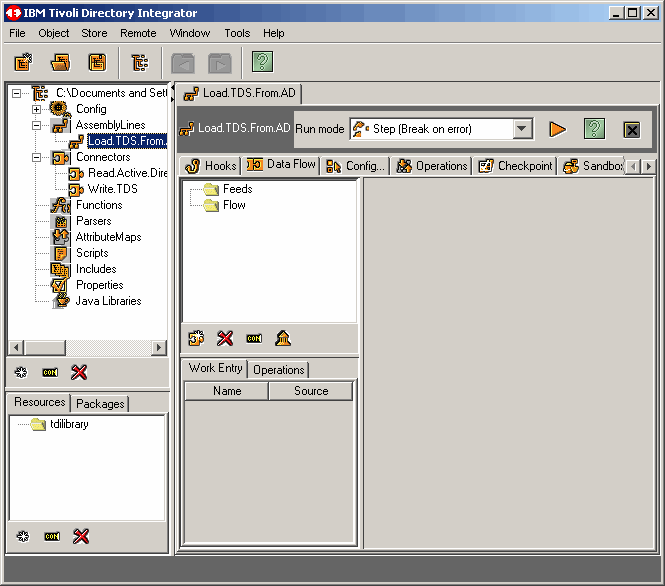Open the Store menu
Image resolution: width=665 pixels, height=586 pixels.
point(94,33)
